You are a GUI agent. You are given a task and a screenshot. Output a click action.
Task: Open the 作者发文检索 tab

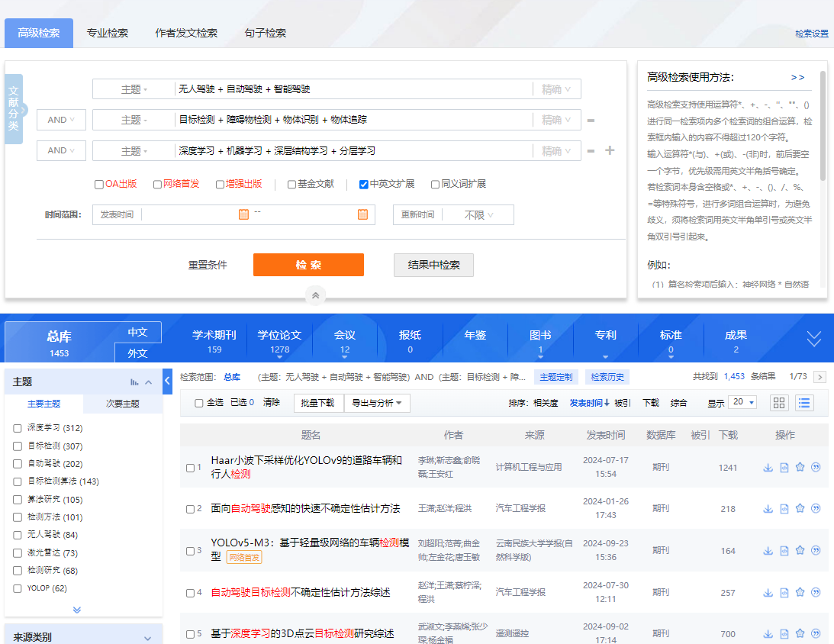pyautogui.click(x=186, y=33)
